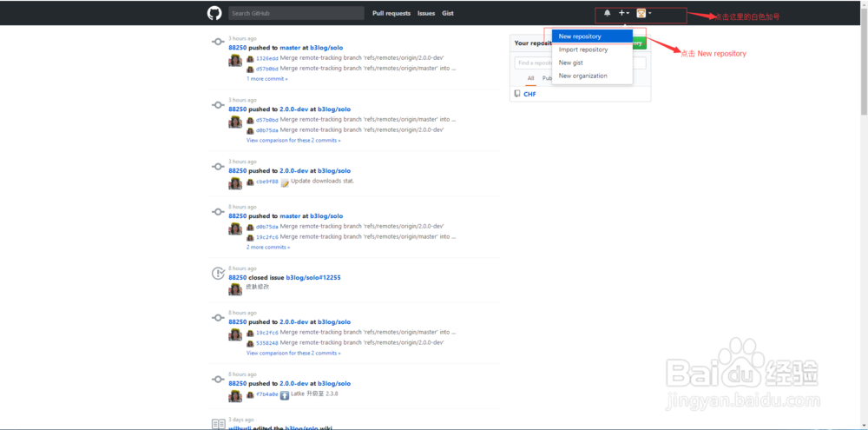Click push event icon above commit cbe9f88
The height and width of the screenshot is (430, 868).
tap(218, 166)
